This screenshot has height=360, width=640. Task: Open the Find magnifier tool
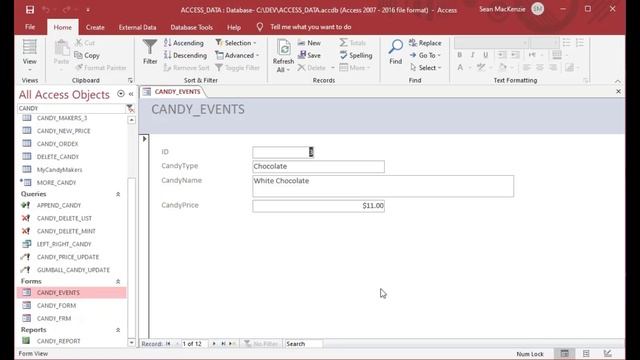pos(395,52)
